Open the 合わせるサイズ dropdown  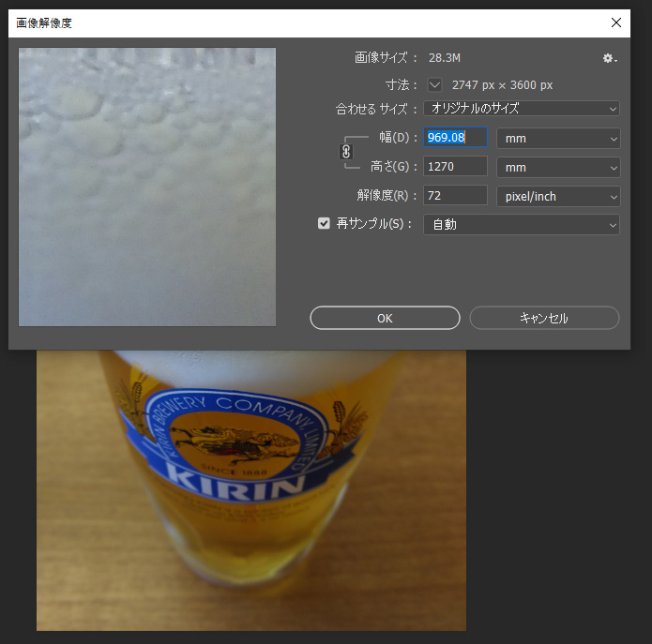click(x=522, y=109)
